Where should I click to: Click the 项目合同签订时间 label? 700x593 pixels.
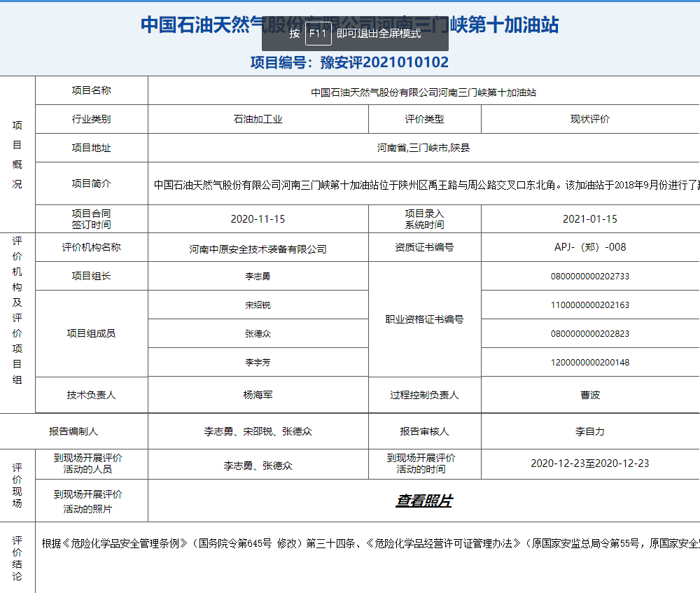pyautogui.click(x=92, y=219)
